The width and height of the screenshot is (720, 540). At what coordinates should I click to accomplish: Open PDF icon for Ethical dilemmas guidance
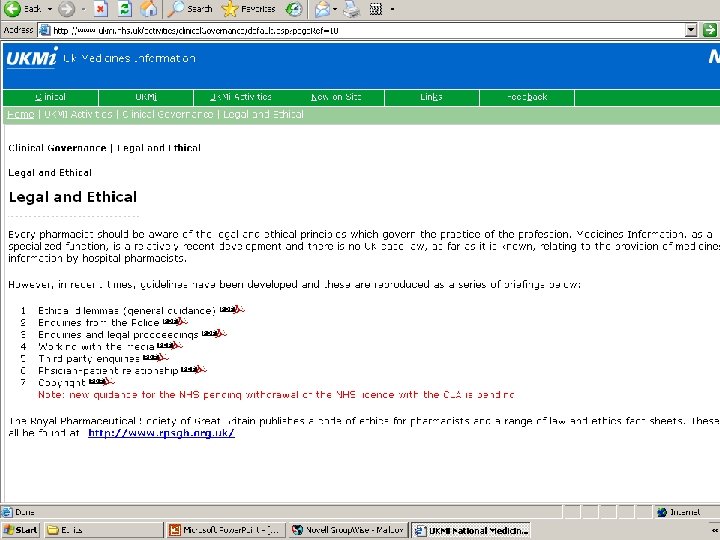[x=232, y=309]
